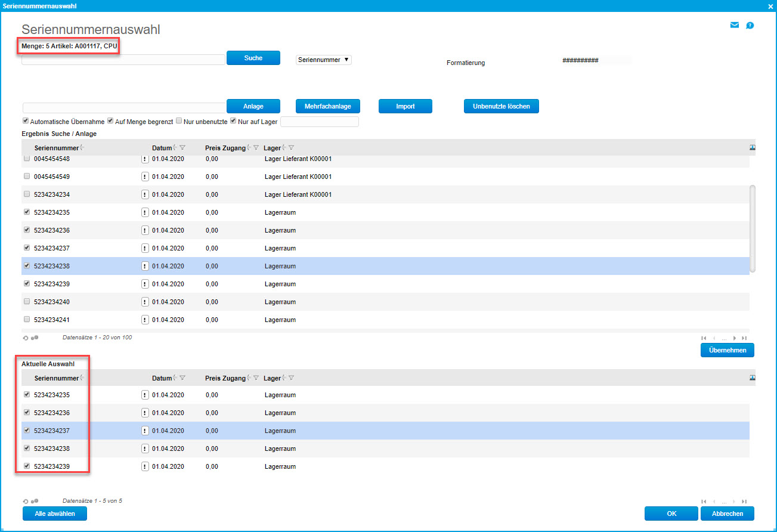Image resolution: width=777 pixels, height=532 pixels.
Task: Click info icon for result row 5234234240
Action: coord(145,302)
